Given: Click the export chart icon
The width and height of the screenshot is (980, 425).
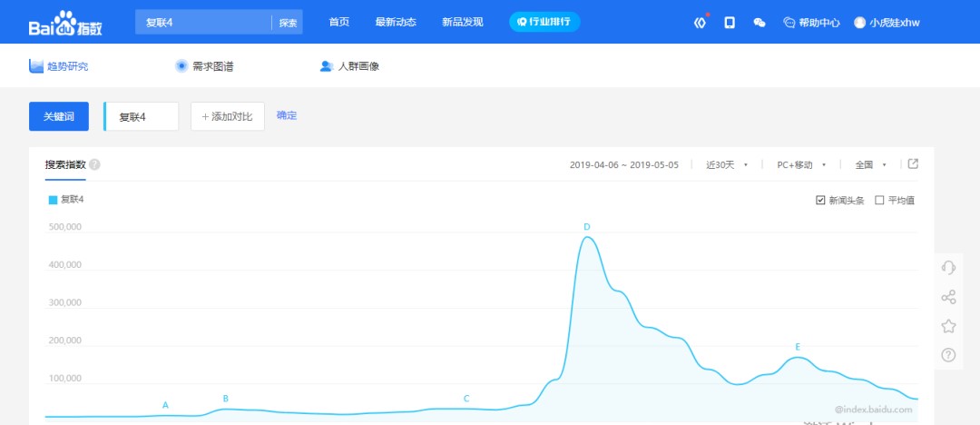Looking at the screenshot, I should pos(913,164).
